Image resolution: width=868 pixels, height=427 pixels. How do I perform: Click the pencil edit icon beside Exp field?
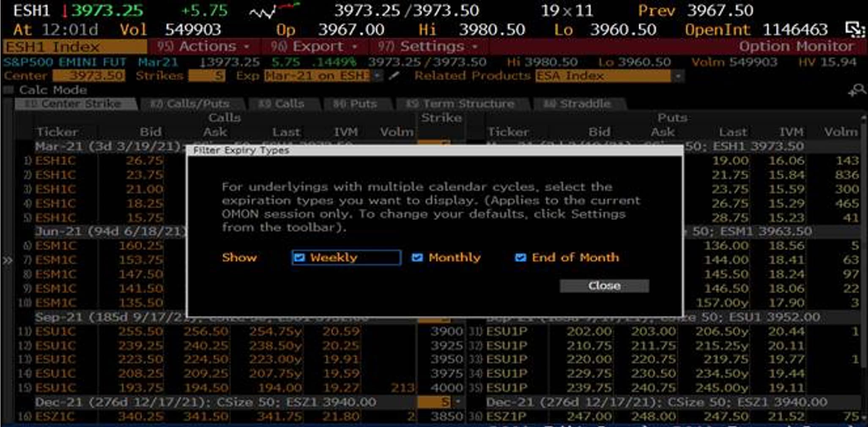(394, 76)
